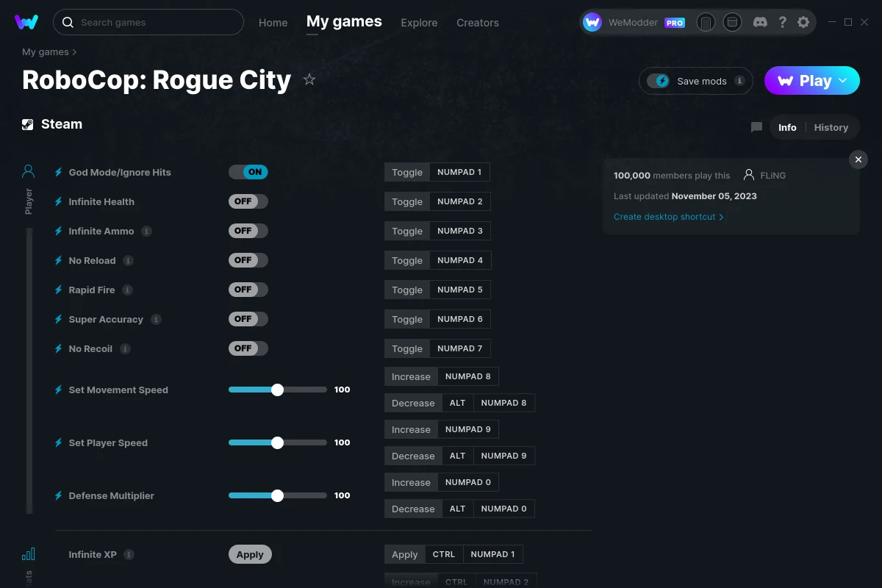Click lightning icon beside God Mode/Ignore Hits

point(59,172)
